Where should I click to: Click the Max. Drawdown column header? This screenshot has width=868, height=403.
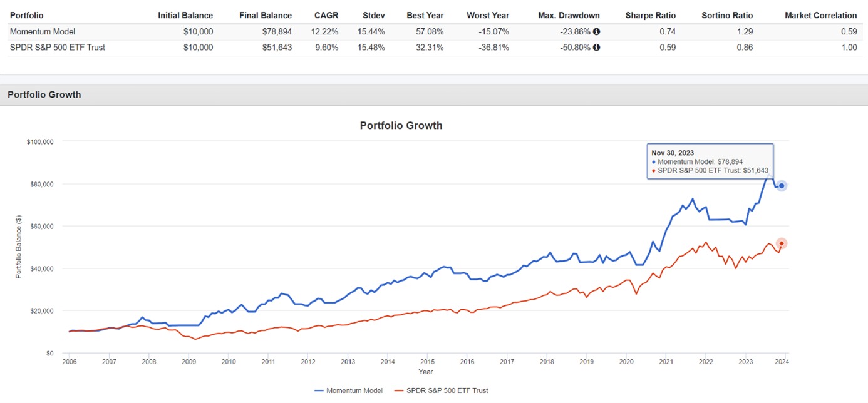point(569,15)
